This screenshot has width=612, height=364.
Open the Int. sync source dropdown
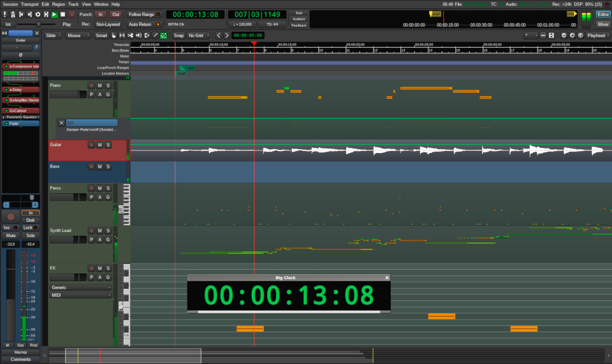click(x=8, y=24)
